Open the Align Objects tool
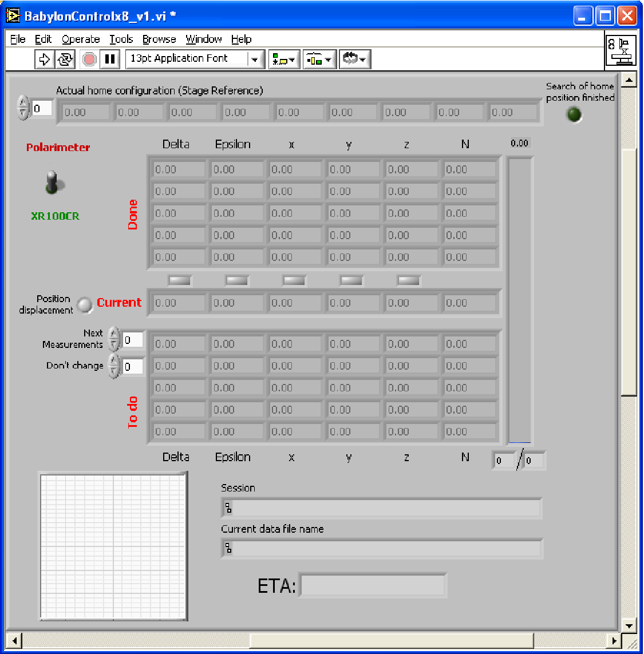 tap(284, 60)
